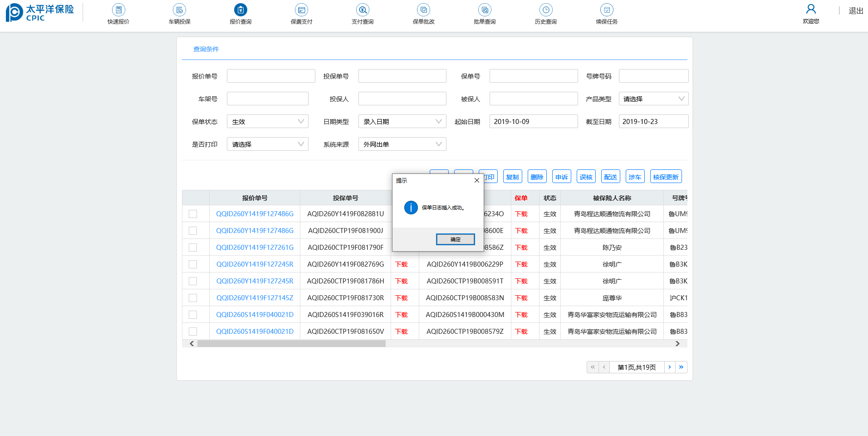Click the 起始日期 start date field

click(x=533, y=122)
